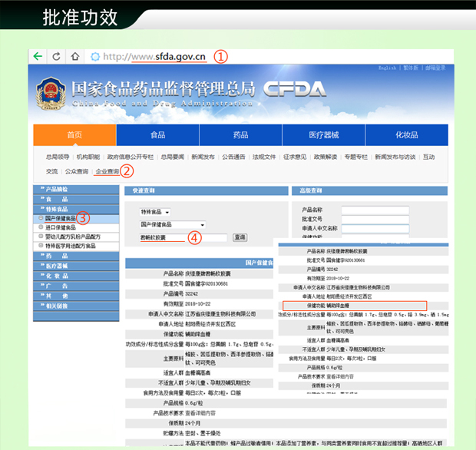Screen dimensions: 476x450
Task: Click the 查询 search button
Action: click(x=240, y=237)
